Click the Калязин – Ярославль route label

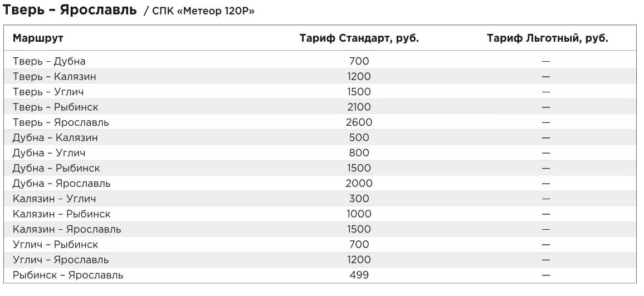[67, 229]
